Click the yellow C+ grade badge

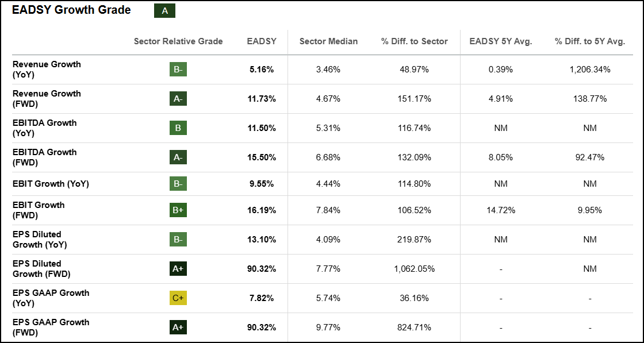click(x=178, y=298)
